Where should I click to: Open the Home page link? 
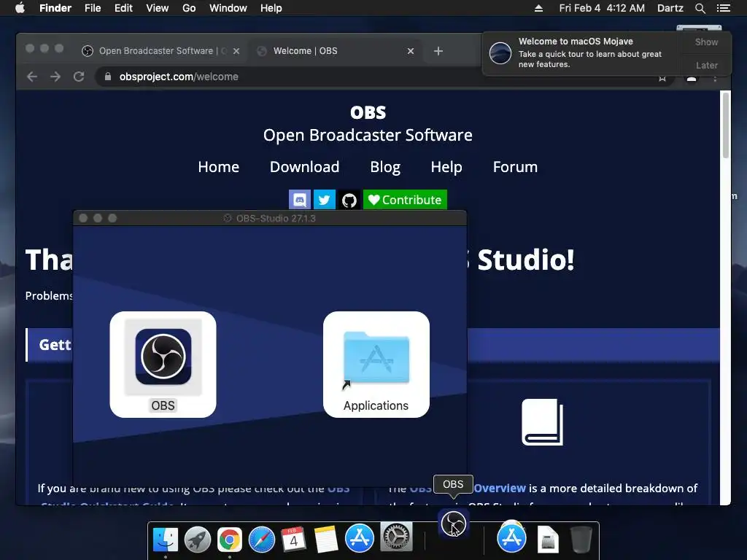pyautogui.click(x=218, y=167)
